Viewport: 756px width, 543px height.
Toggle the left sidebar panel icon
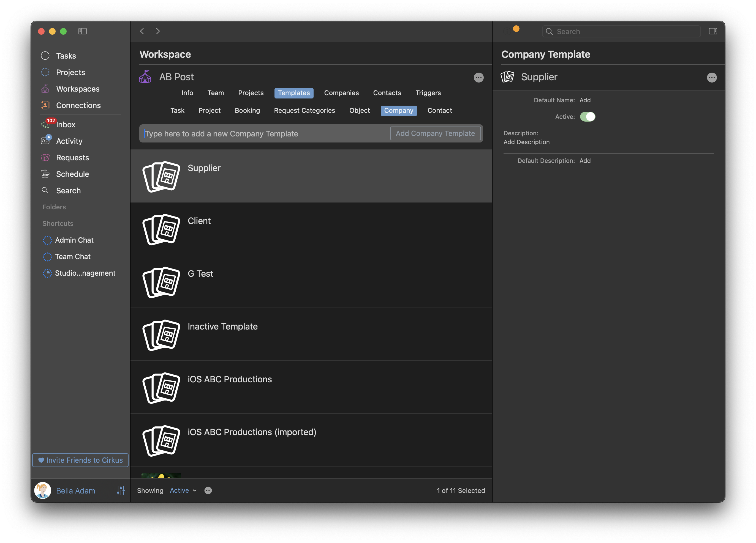point(82,31)
